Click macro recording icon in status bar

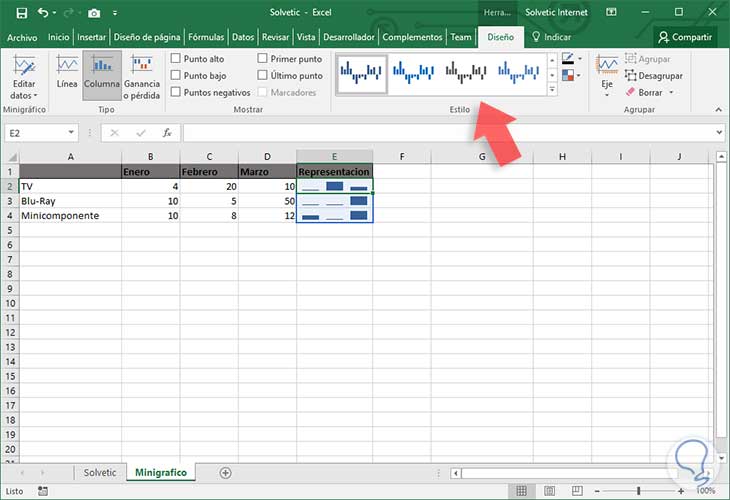(x=43, y=491)
